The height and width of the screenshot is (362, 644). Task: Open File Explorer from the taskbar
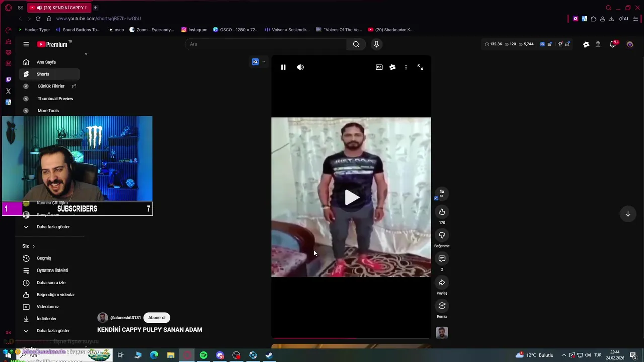171,355
